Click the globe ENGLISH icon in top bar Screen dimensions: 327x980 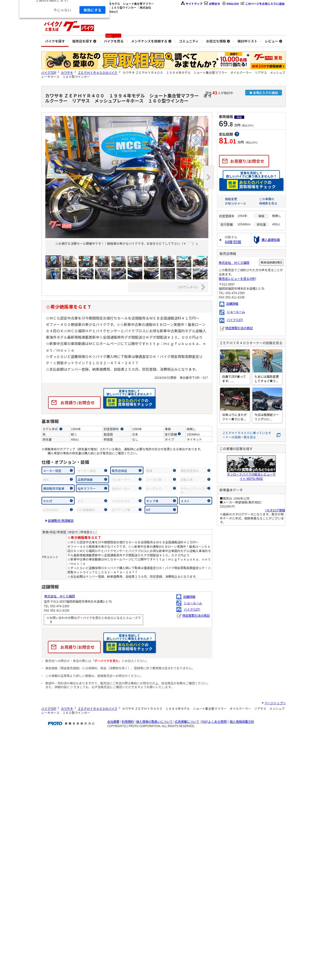[x=224, y=3]
